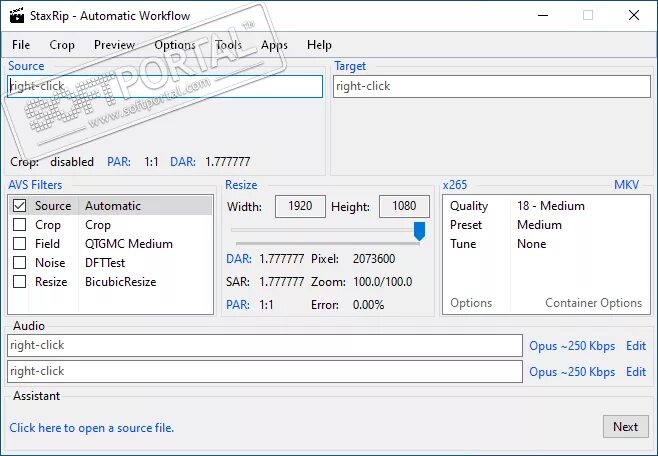
Task: Click the second Audio track field
Action: coord(265,371)
